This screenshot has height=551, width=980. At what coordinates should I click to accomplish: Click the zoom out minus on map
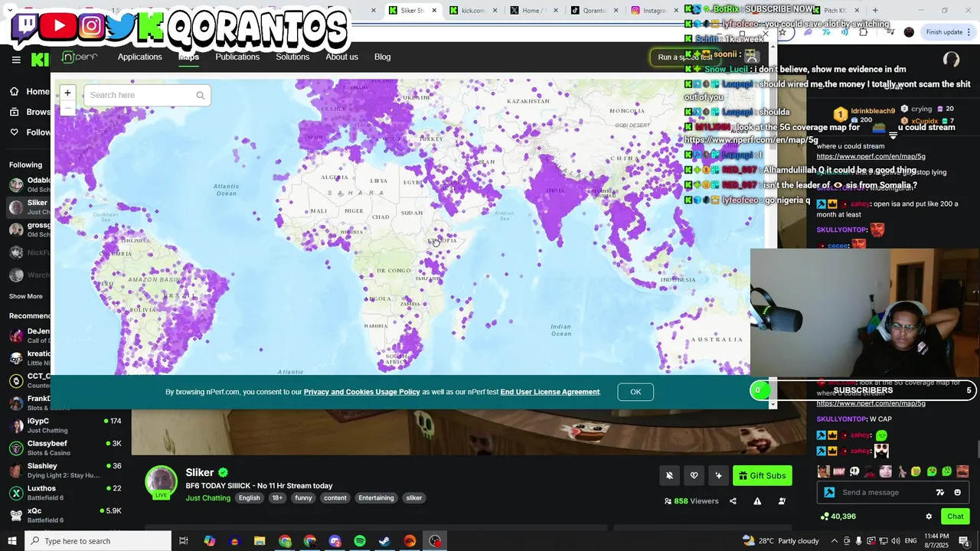coord(67,108)
